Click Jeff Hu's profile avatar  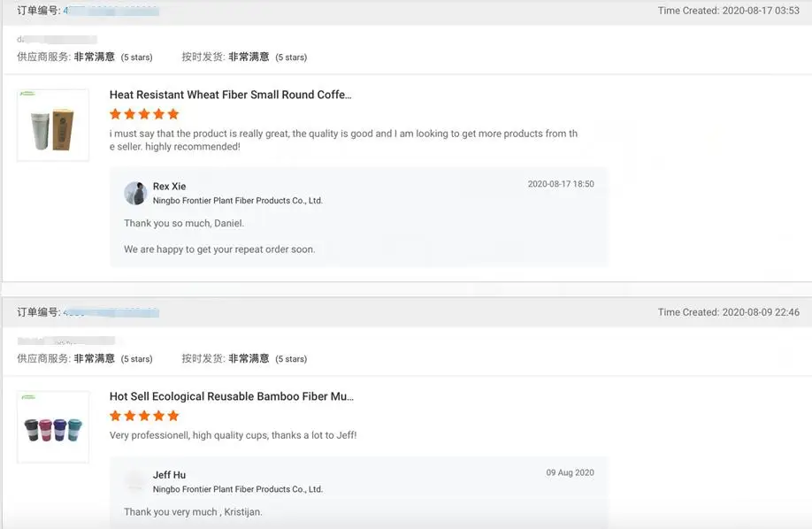pos(135,481)
